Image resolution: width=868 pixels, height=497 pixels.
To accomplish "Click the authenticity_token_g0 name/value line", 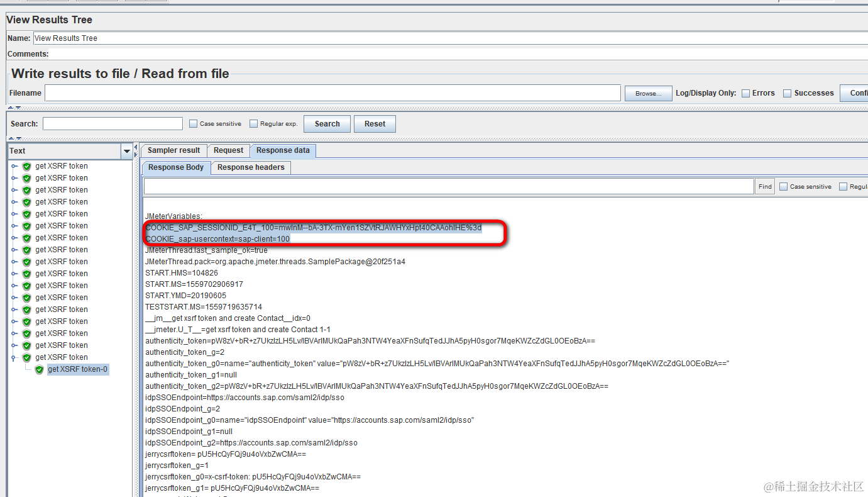I will [437, 364].
